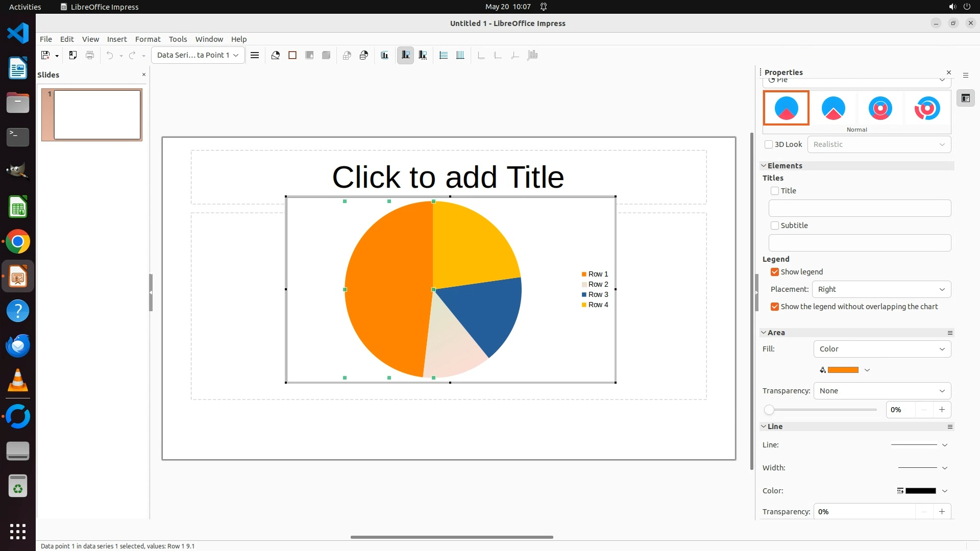Open the legend Placement dropdown

[x=881, y=289]
